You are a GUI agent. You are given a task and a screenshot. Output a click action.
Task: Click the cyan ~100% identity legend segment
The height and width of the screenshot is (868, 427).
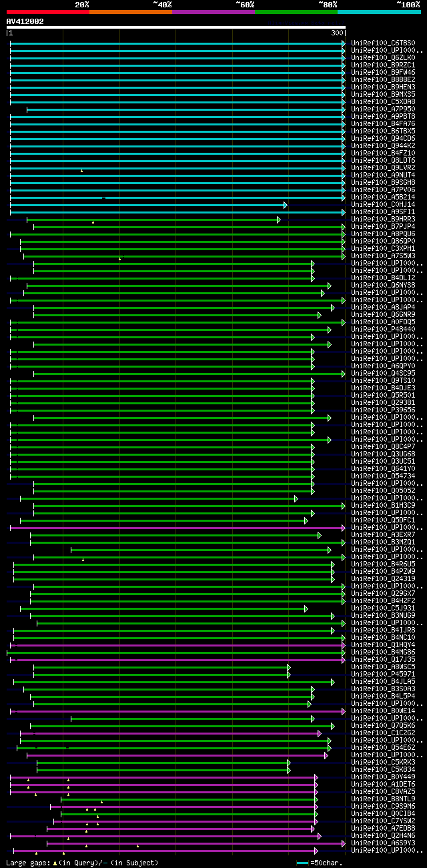(378, 11)
